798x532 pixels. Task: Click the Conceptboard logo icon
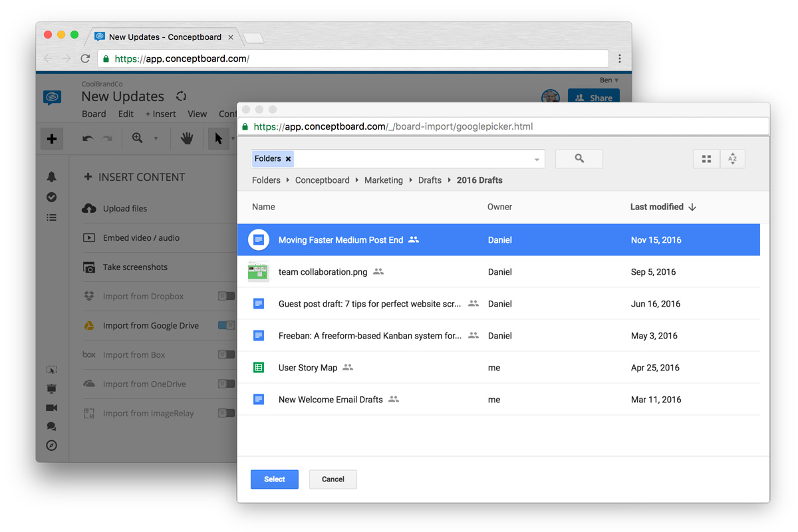pyautogui.click(x=52, y=98)
